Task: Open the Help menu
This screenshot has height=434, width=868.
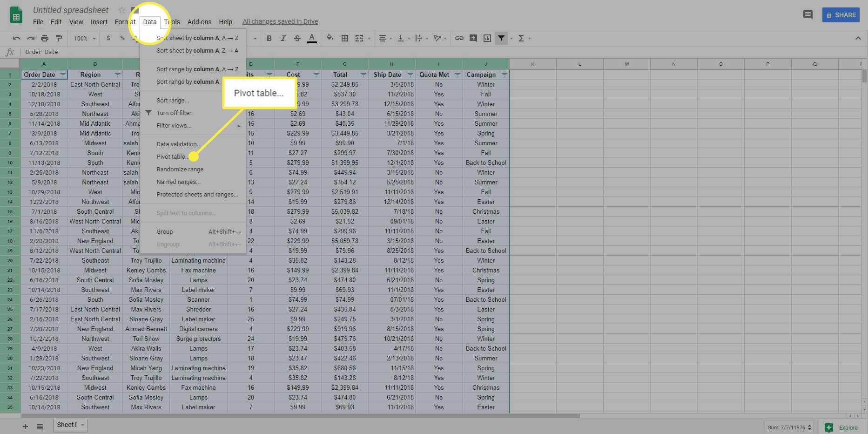Action: click(226, 22)
